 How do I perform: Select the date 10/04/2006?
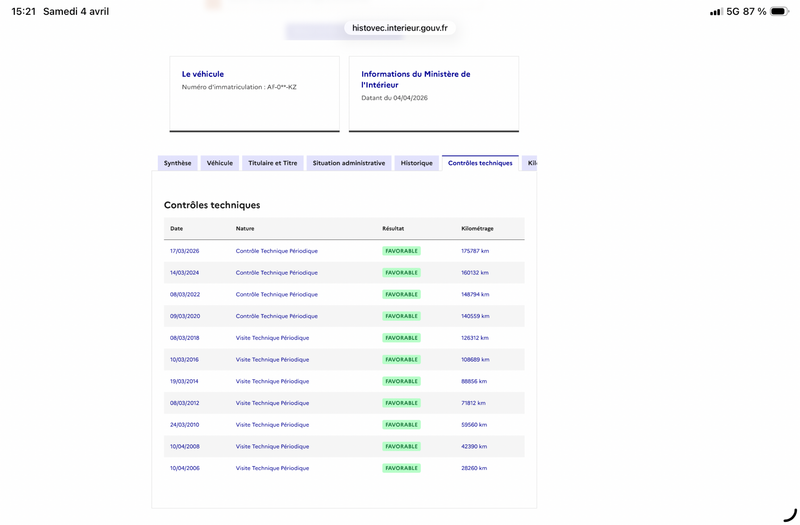pyautogui.click(x=185, y=468)
